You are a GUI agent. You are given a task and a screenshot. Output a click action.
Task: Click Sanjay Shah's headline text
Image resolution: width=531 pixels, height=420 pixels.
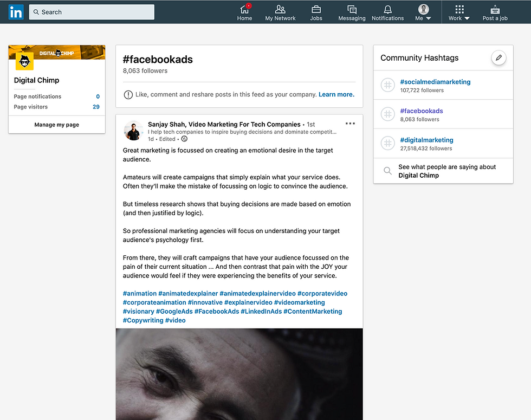click(x=242, y=132)
